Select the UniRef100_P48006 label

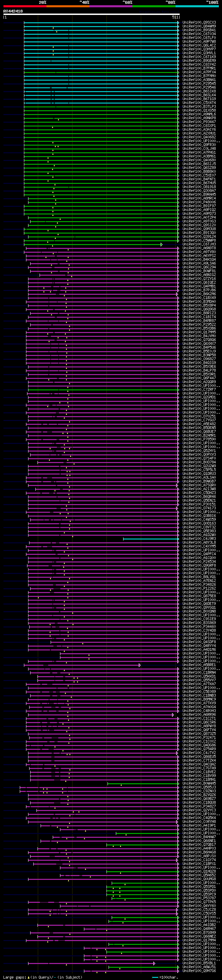pyautogui.click(x=199, y=202)
